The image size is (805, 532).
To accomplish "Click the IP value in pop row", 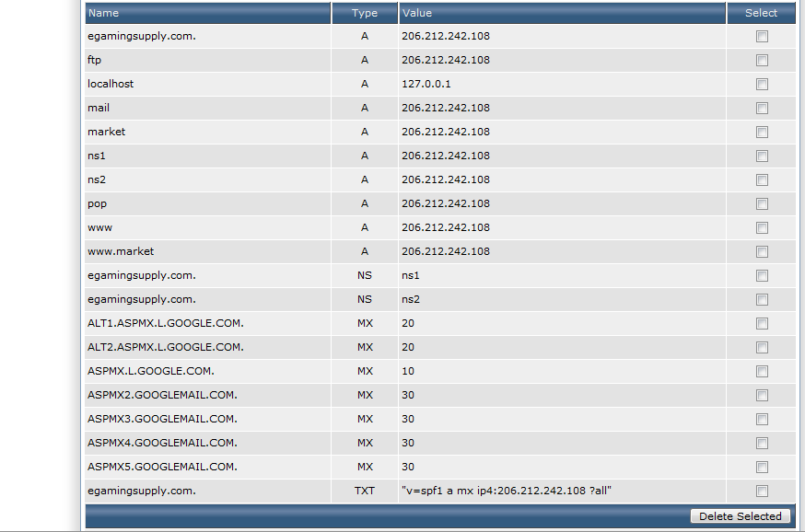I will (446, 203).
